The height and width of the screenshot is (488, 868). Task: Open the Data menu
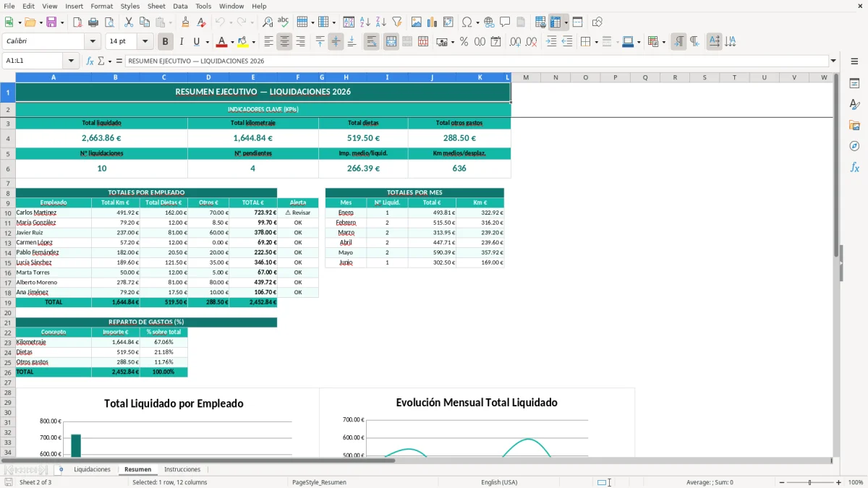[x=181, y=6]
